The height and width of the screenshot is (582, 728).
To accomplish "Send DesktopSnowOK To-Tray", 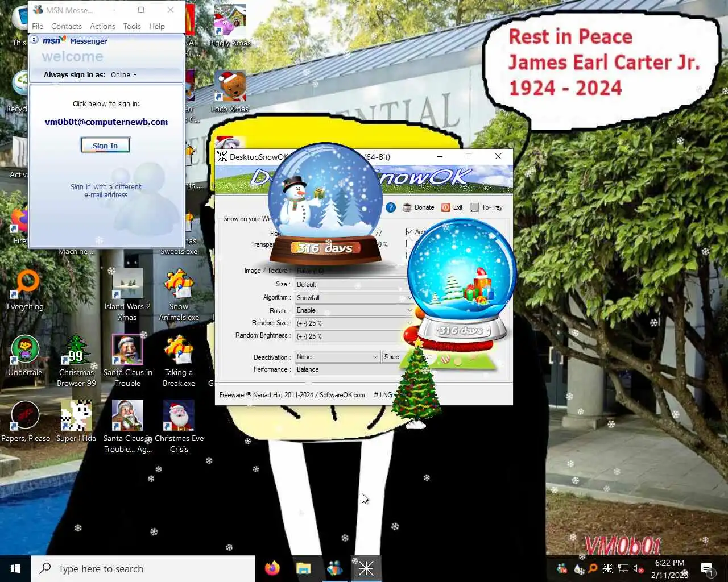I will pyautogui.click(x=486, y=207).
